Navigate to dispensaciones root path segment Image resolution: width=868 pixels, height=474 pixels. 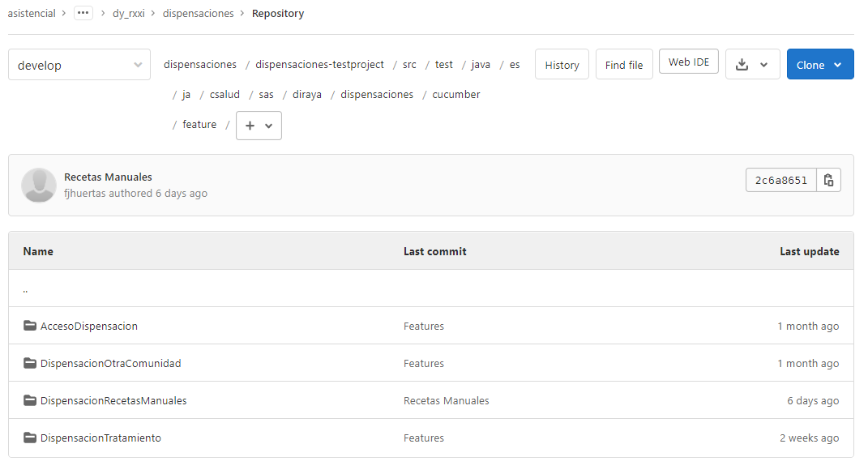point(200,64)
